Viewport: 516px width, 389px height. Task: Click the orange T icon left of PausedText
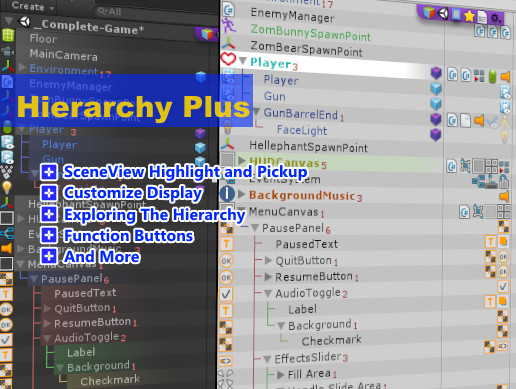(226, 244)
